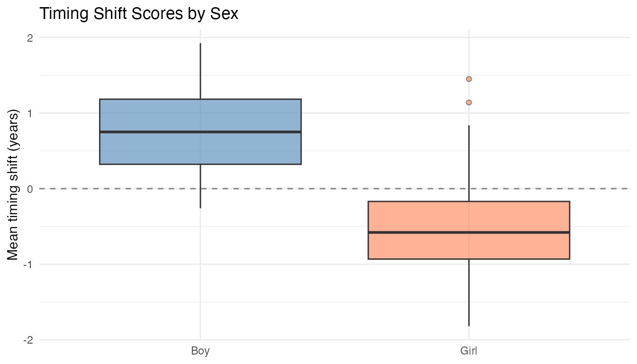Select the dashed zero reference line
This screenshot has width=637, height=364.
tap(332, 189)
